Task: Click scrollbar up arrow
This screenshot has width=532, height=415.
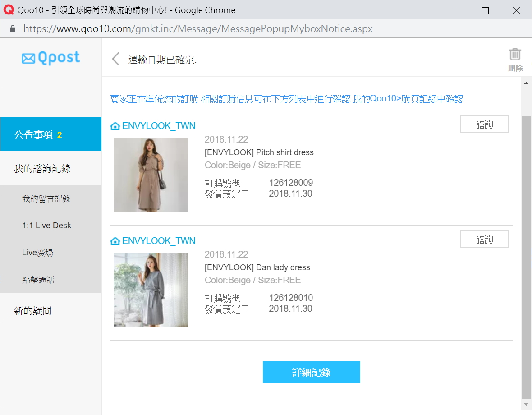Action: [x=526, y=83]
